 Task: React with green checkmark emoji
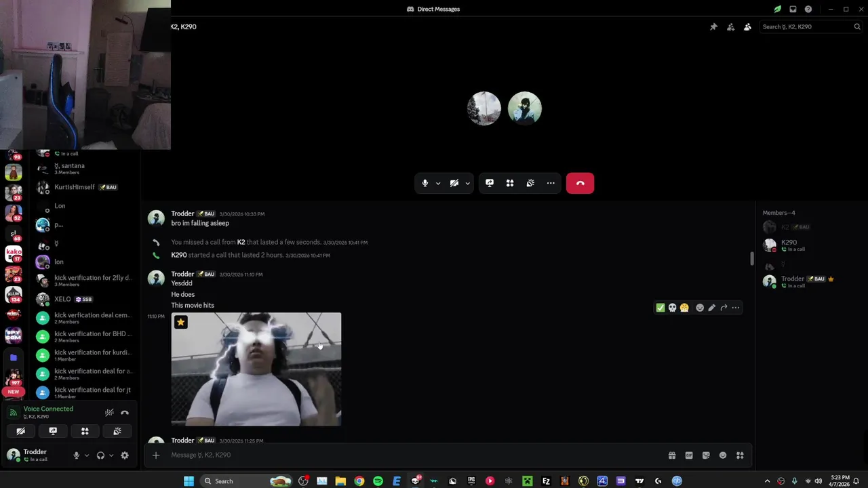coord(660,308)
